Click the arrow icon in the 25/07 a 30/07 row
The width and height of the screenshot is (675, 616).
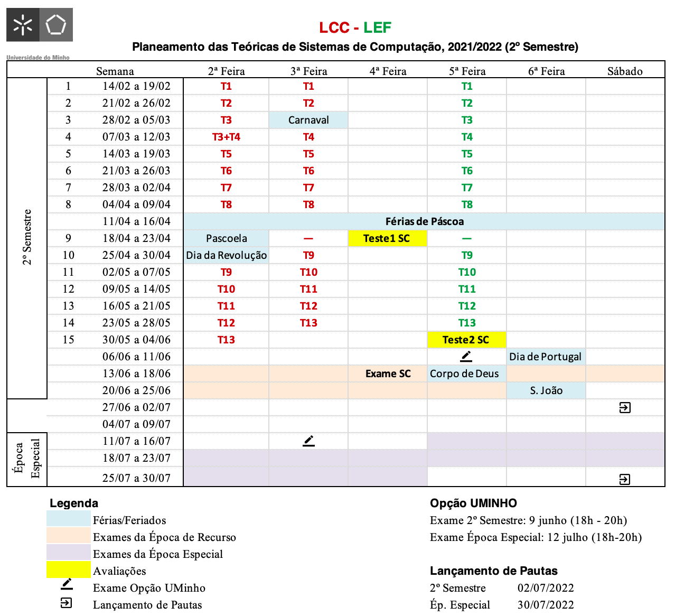click(x=625, y=479)
